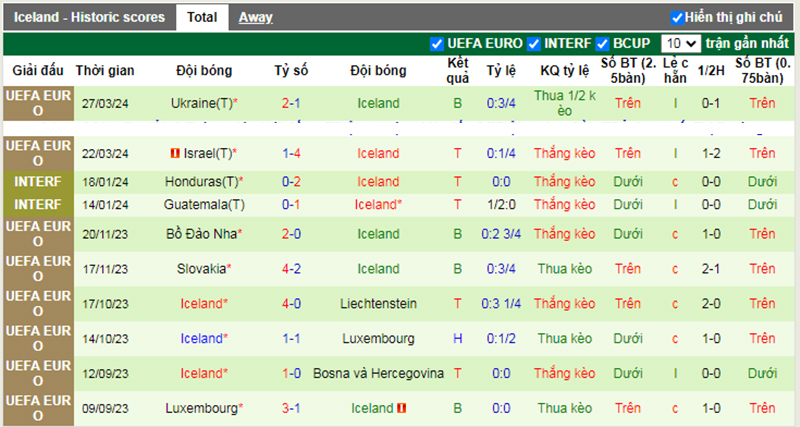
Task: Click the 4-2 score for Slovakia match
Action: pos(292,268)
